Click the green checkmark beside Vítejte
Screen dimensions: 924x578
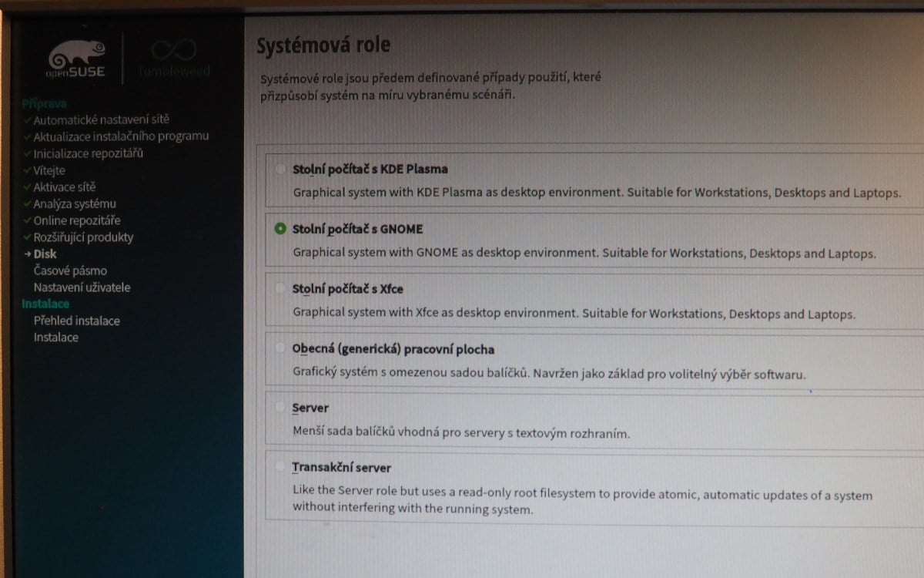tap(26, 170)
